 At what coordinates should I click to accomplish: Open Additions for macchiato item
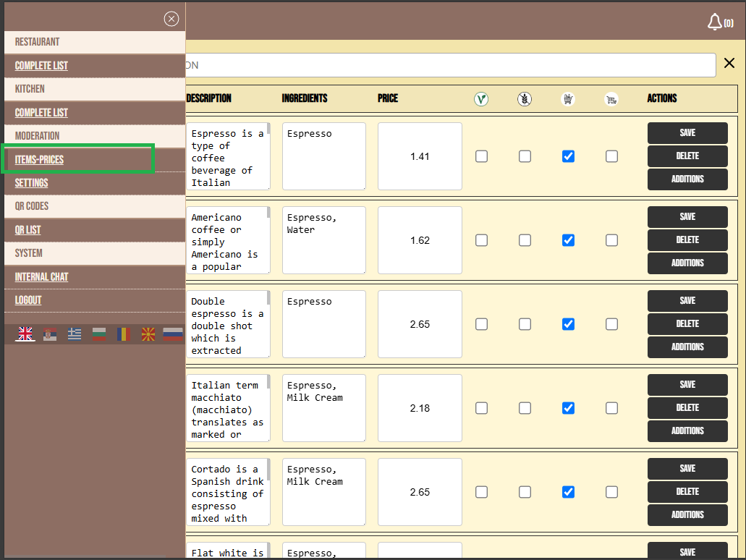687,431
